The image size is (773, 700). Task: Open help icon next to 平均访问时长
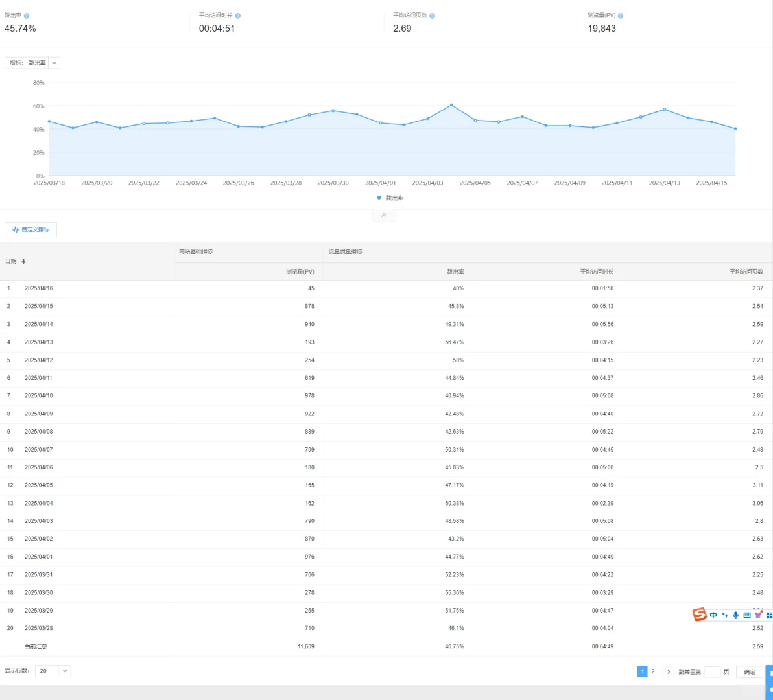pyautogui.click(x=237, y=16)
